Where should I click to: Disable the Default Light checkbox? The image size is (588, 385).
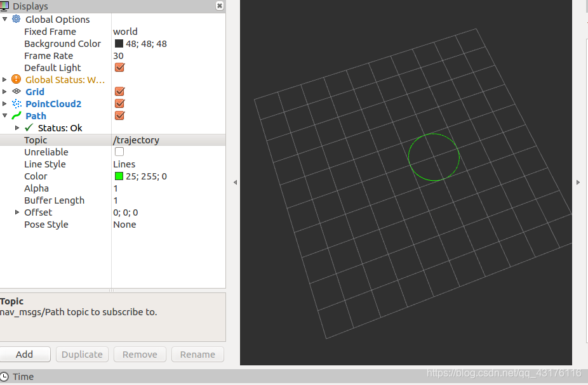[119, 67]
